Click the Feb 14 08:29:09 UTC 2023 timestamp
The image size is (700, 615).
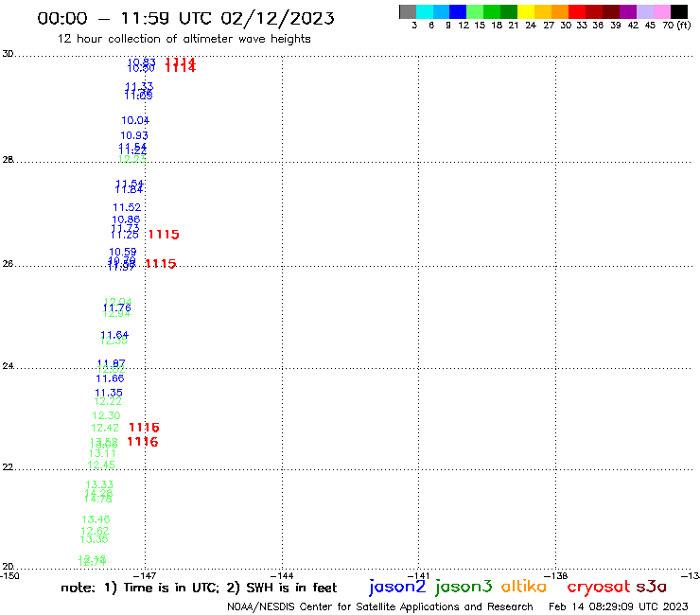(619, 606)
